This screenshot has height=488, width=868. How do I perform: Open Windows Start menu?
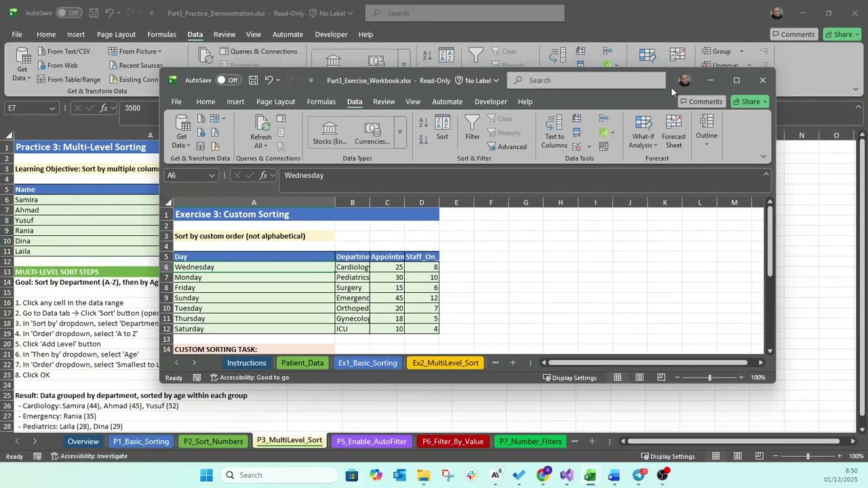pos(206,475)
